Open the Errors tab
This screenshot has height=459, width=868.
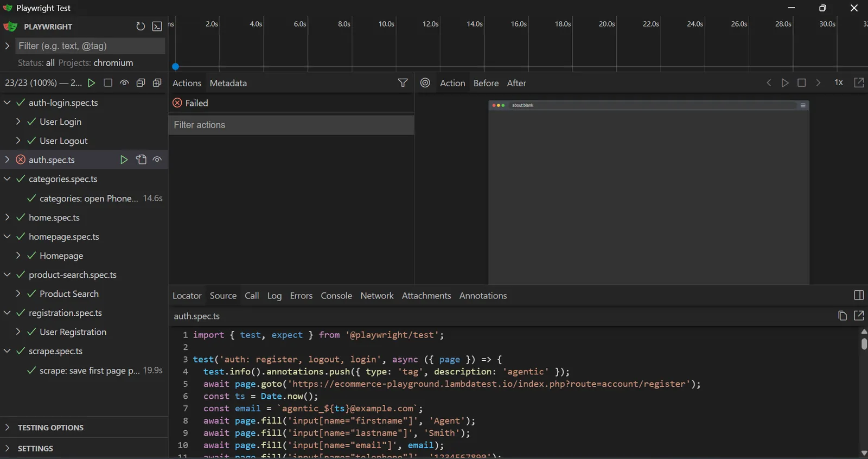click(301, 296)
